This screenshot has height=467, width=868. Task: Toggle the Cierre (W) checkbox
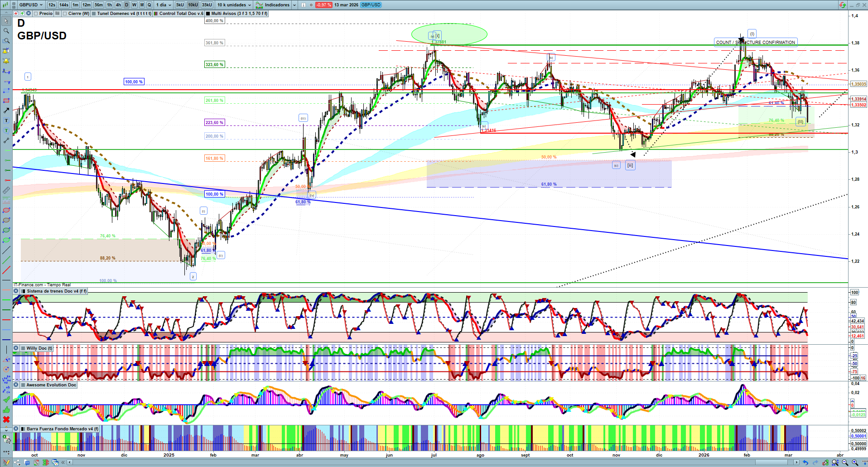65,14
